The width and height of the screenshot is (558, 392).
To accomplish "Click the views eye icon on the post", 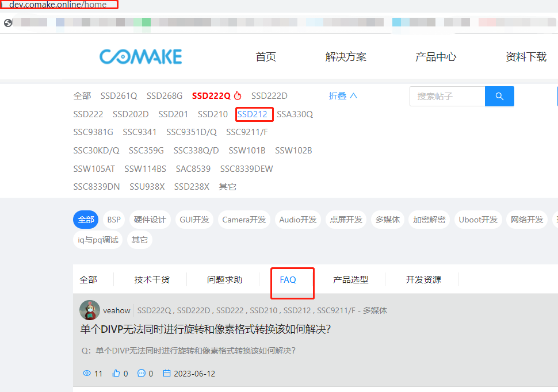I will [x=86, y=373].
